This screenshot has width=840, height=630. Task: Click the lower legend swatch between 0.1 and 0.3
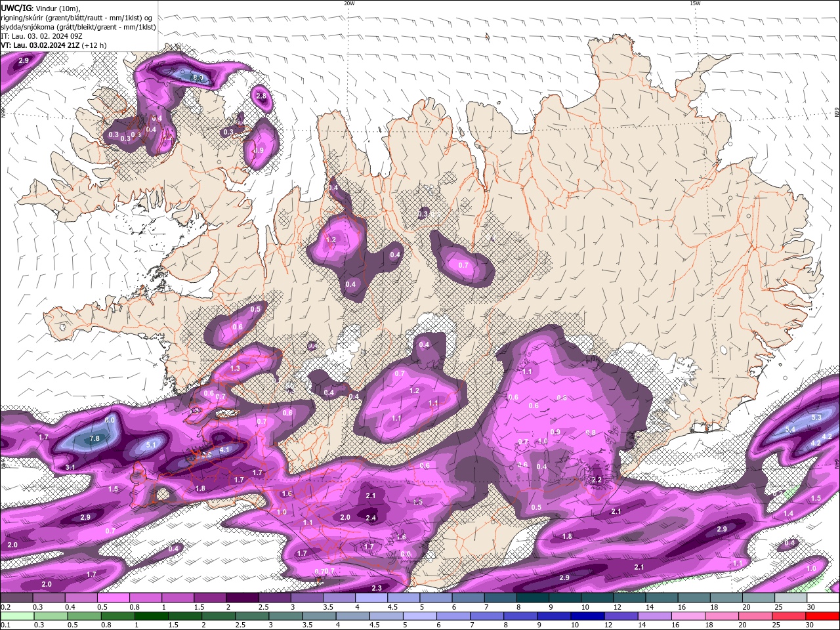17,616
